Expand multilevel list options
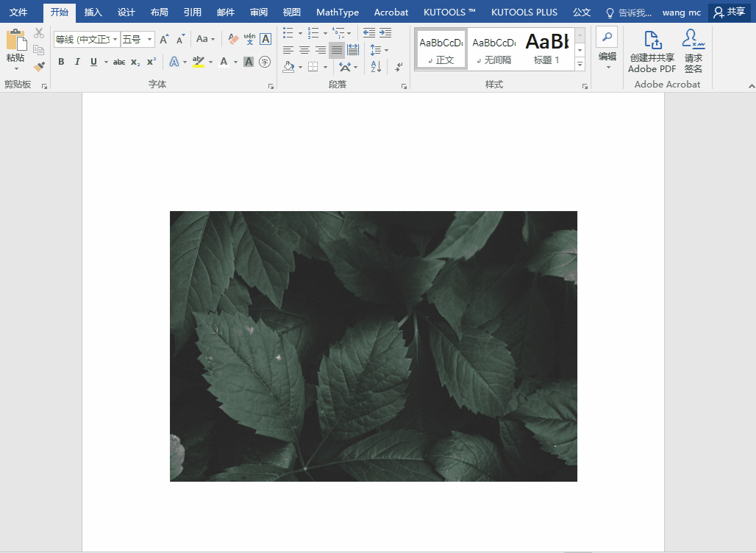This screenshot has height=553, width=756. pos(349,33)
